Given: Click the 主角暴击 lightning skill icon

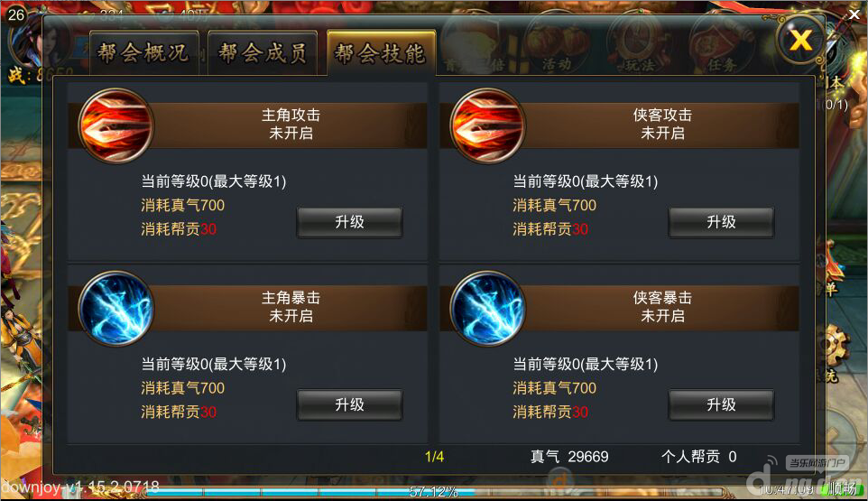Looking at the screenshot, I should (x=115, y=309).
